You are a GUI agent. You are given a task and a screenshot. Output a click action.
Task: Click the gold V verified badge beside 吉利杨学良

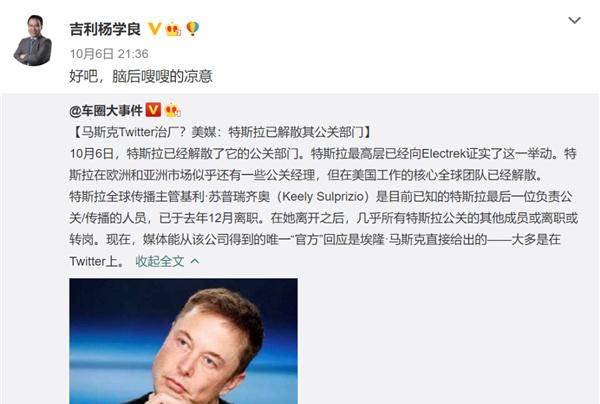(155, 29)
